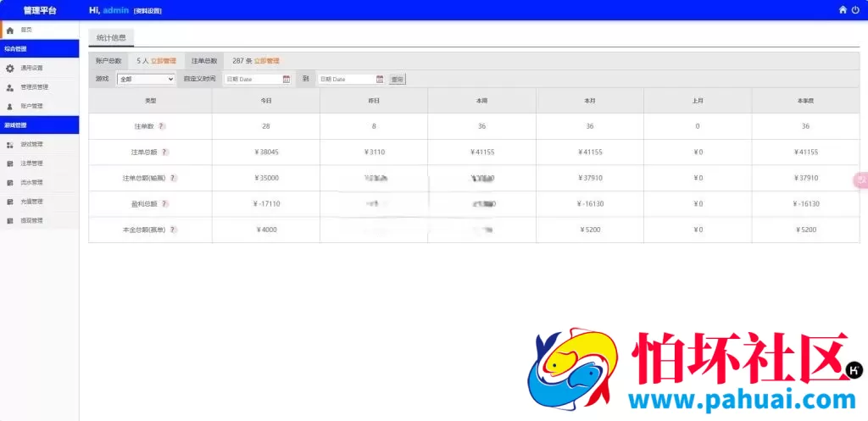Click the grid icon beside 游戏管理 item

click(x=9, y=144)
